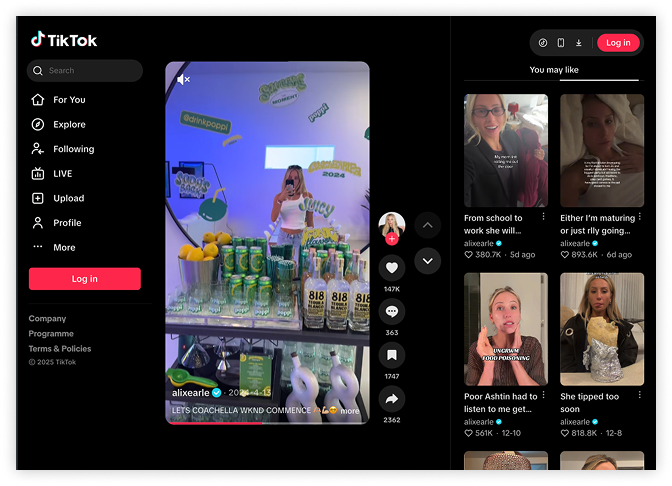Image resolution: width=672 pixels, height=486 pixels.
Task: Skip to the next video with the down chevron
Action: point(428,261)
